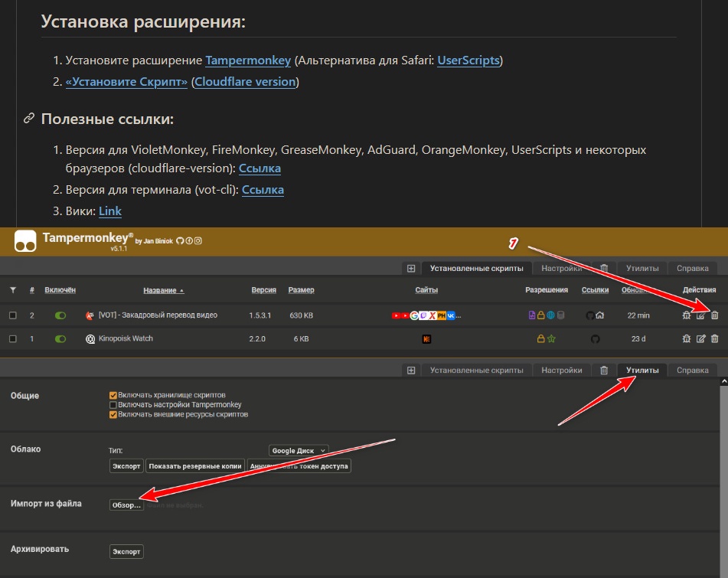Delete Kinopoisk Watch with its trash icon
The image size is (728, 578).
point(714,338)
